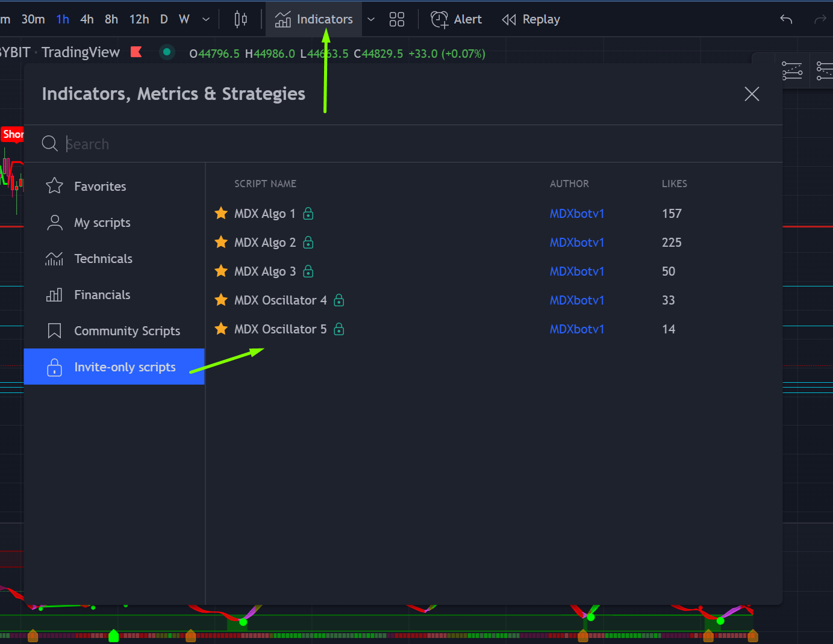
Task: Toggle the favorite star on MDX Algo 1
Action: [x=220, y=213]
